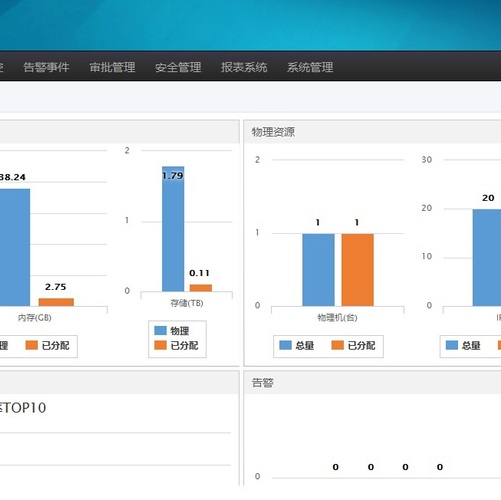The image size is (501, 500).
Task: Click orange 物理机 allocated bar
Action: 357,270
